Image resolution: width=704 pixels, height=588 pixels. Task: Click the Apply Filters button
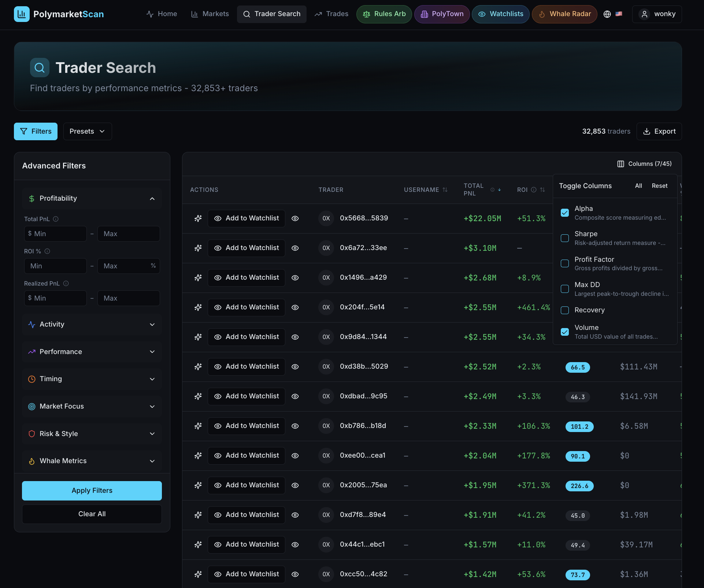[x=92, y=490]
